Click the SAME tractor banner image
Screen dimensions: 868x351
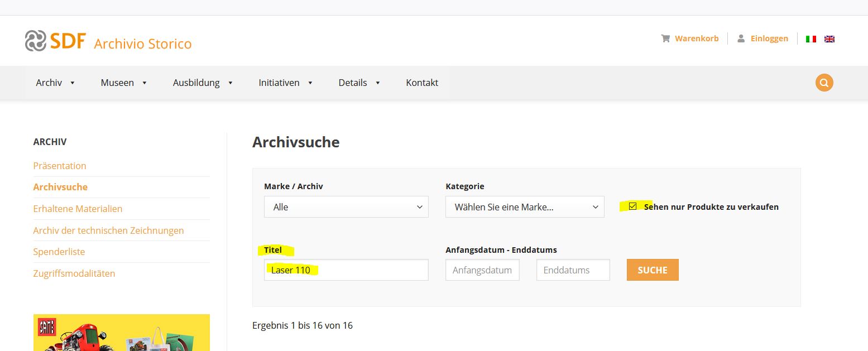[121, 333]
